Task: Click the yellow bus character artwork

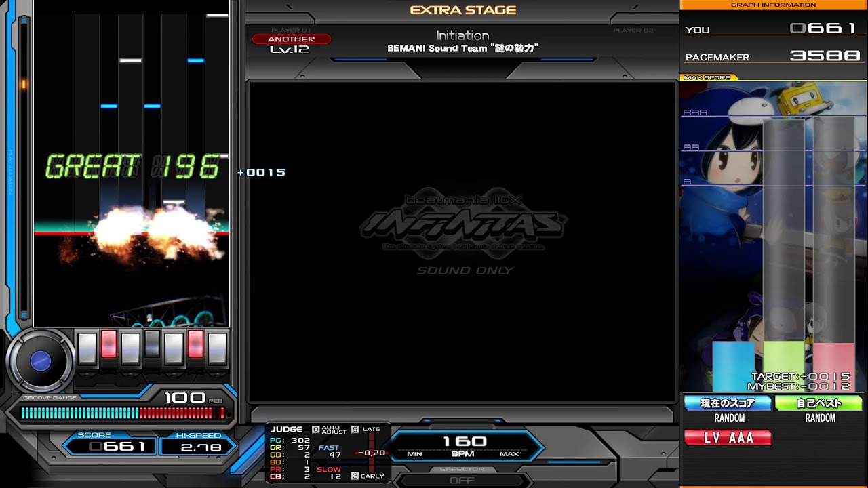Action: point(804,99)
